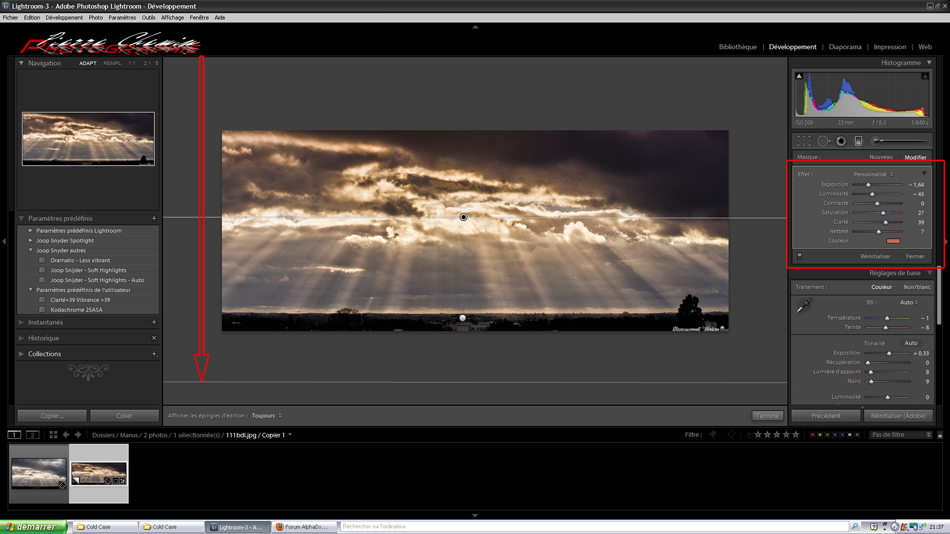Filter by blue color label
The width and height of the screenshot is (950, 534).
(835, 435)
